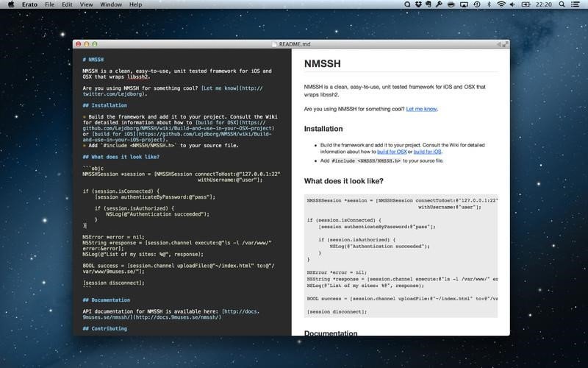Click 'NSLog(@"Authentication succeeded");' in editor
Screen dimensions: 588x368
pos(157,214)
